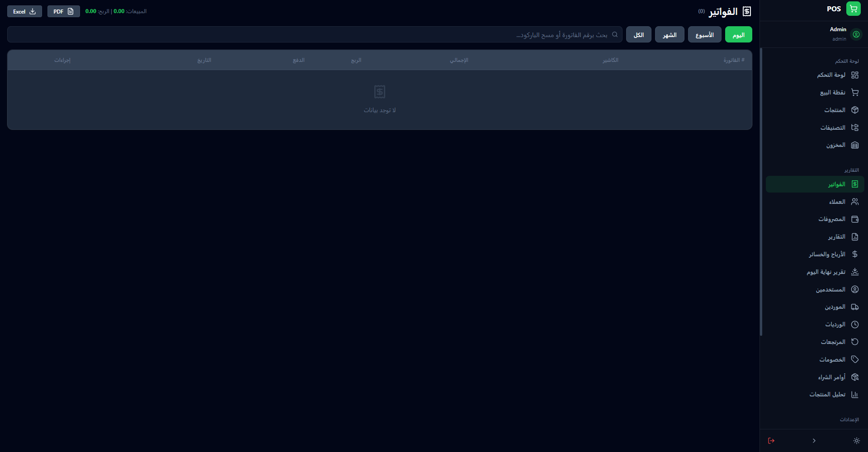Viewport: 868px width, 452px height.
Task: Click the إجراءات column header
Action: [62, 60]
